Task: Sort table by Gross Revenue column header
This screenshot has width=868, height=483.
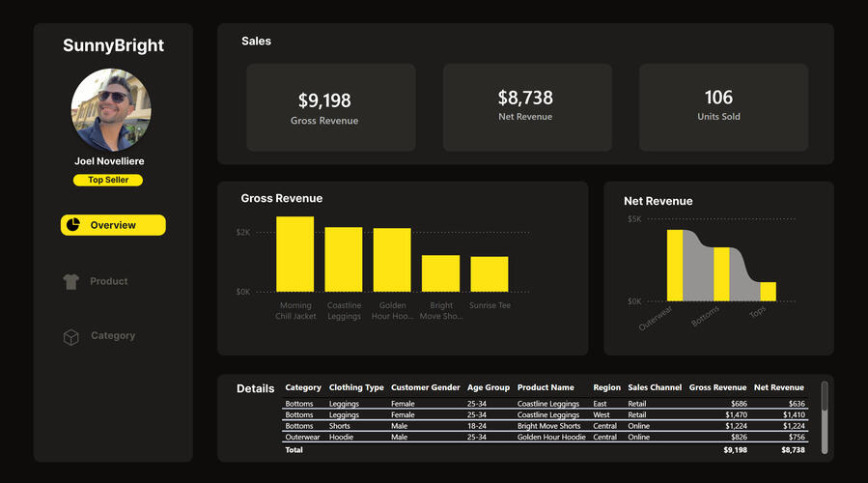Action: pyautogui.click(x=717, y=387)
